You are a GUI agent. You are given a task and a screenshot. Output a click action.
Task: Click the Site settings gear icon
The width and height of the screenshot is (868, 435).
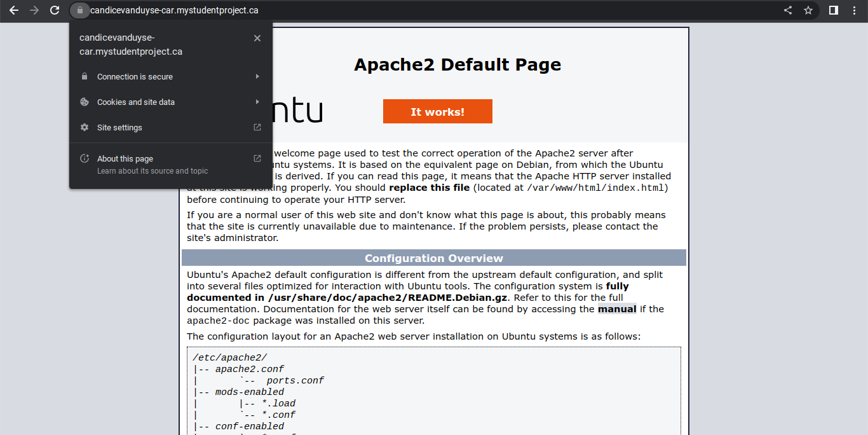tap(84, 127)
